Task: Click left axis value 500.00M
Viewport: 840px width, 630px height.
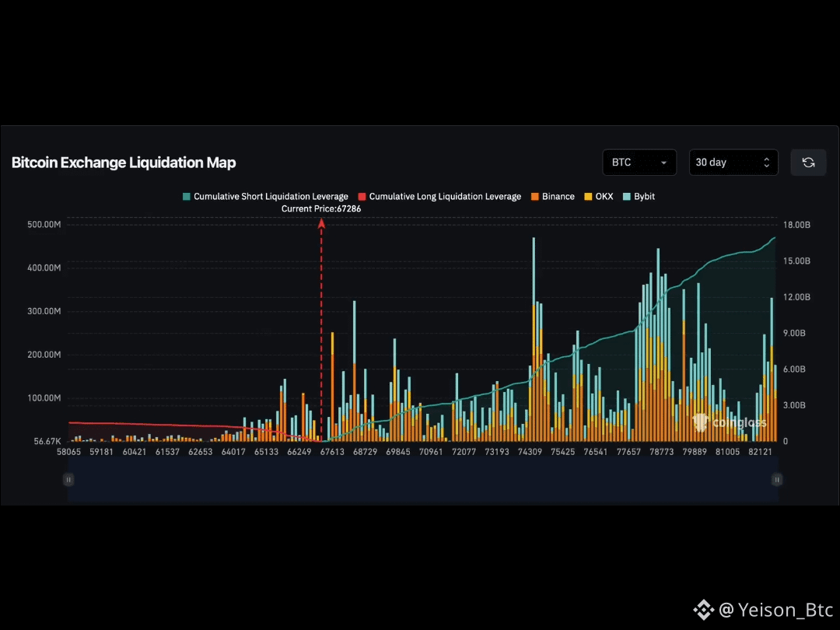Action: coord(44,225)
